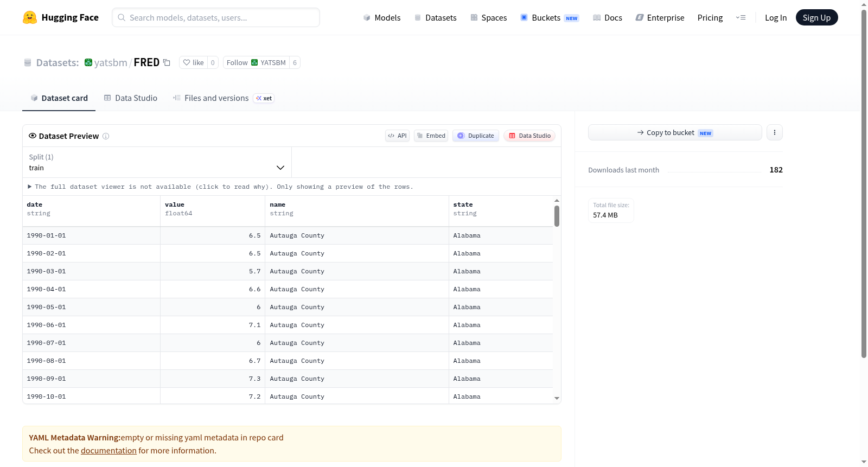The image size is (868, 467).
Task: Open the Models nav item
Action: [x=382, y=17]
